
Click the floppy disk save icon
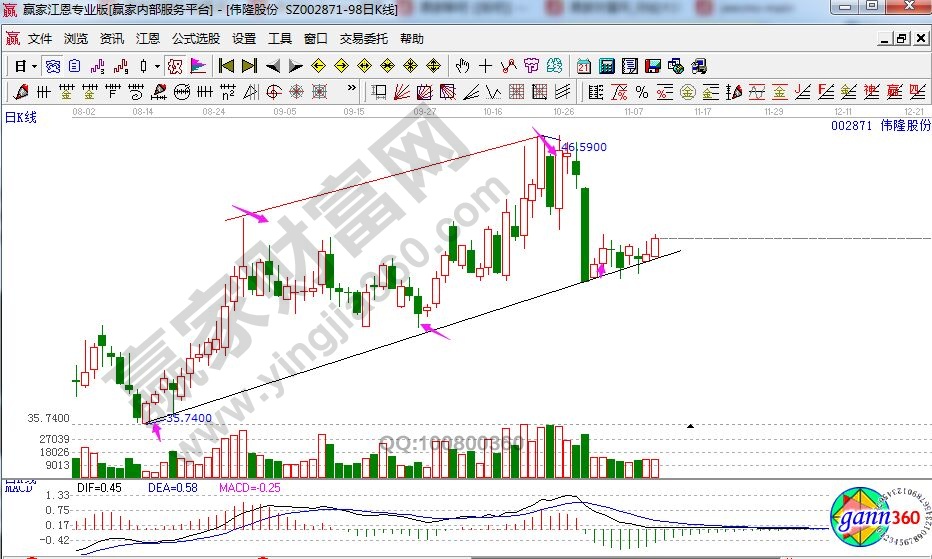pyautogui.click(x=653, y=66)
